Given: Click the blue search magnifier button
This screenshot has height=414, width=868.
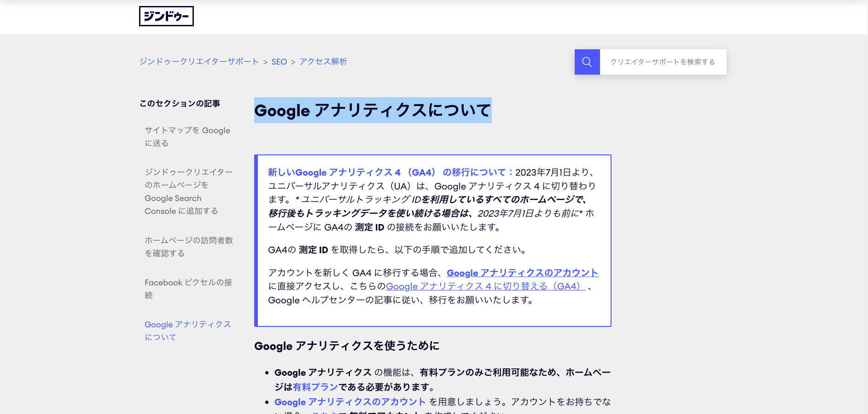Looking at the screenshot, I should tap(587, 62).
